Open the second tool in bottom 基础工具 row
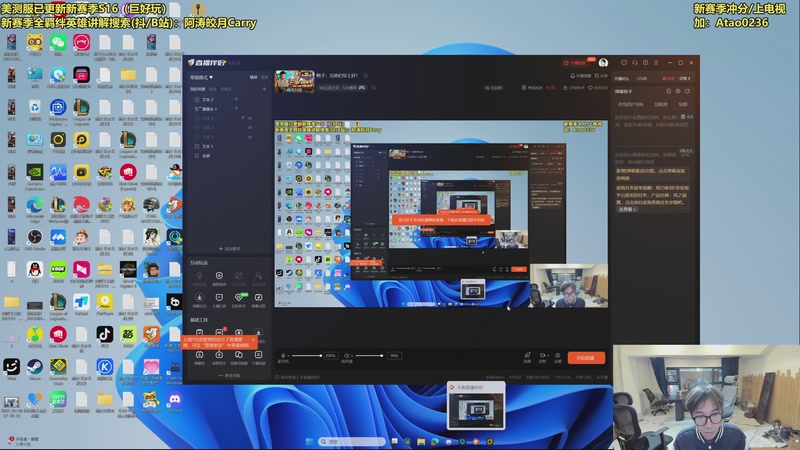The width and height of the screenshot is (800, 450). coord(219,356)
